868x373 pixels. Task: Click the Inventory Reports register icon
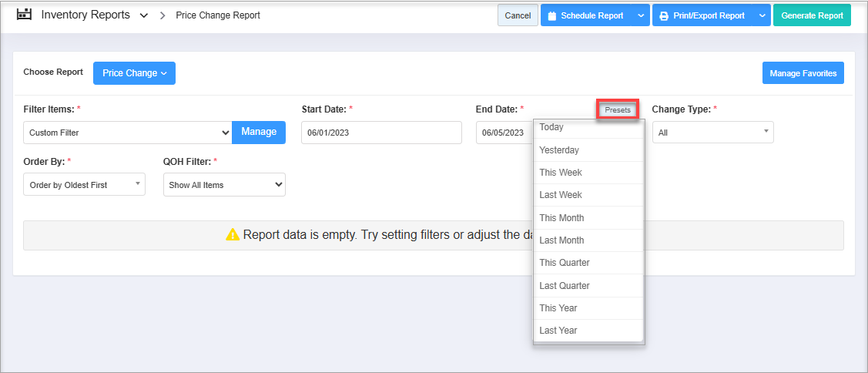(24, 15)
